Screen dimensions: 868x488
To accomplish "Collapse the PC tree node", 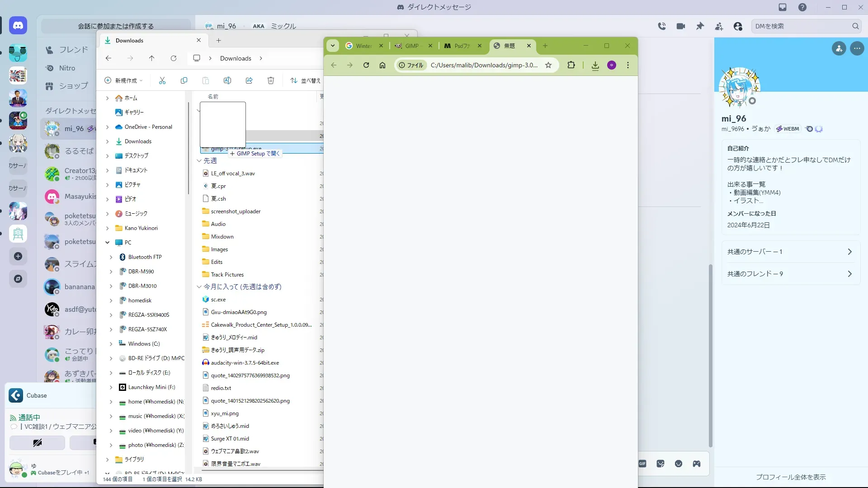I will [x=108, y=243].
